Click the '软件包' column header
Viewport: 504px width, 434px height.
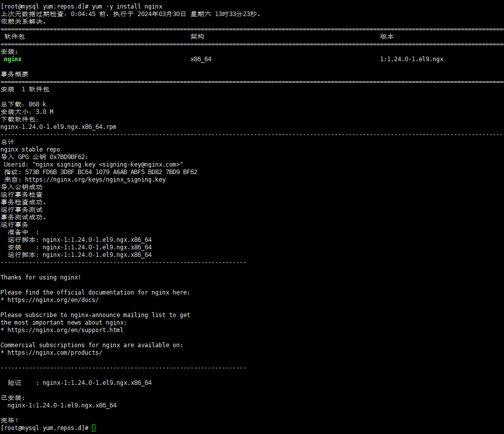pyautogui.click(x=15, y=37)
